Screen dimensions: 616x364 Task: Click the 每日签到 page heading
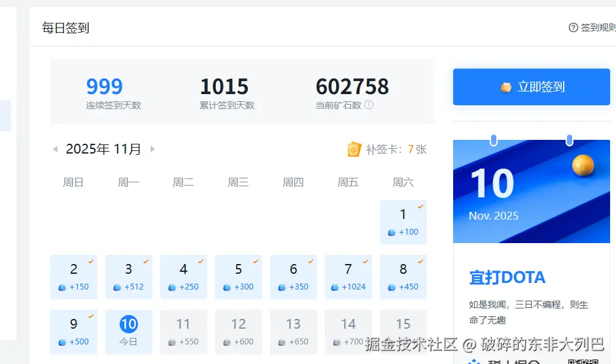click(x=65, y=28)
